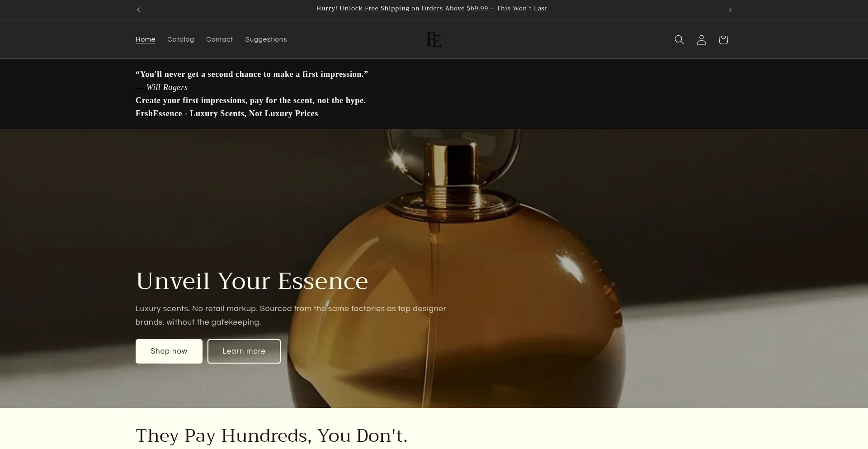Open the Contact page link

[220, 39]
